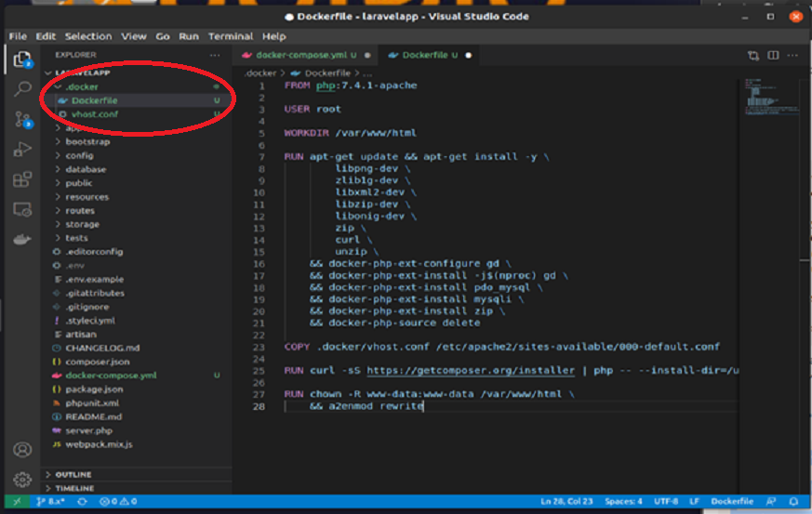
Task: Open the .env.example file
Action: click(94, 280)
